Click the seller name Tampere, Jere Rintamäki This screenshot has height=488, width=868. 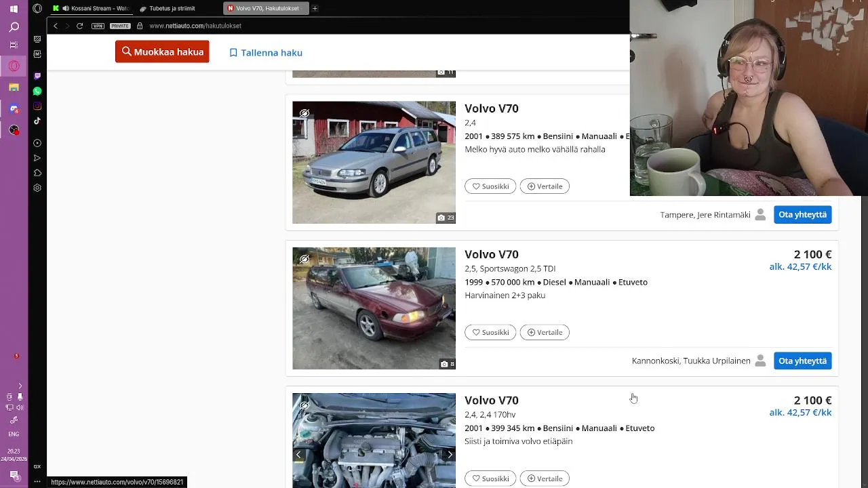coord(705,215)
